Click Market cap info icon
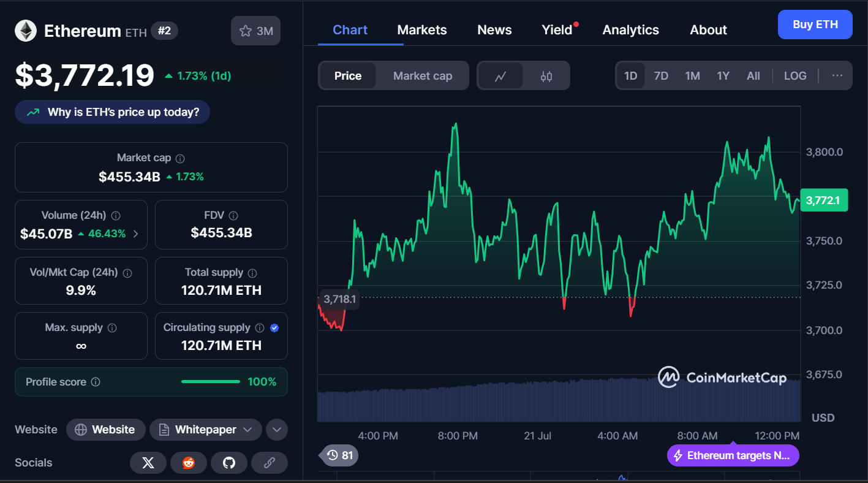The height and width of the screenshot is (483, 868). pyautogui.click(x=180, y=158)
